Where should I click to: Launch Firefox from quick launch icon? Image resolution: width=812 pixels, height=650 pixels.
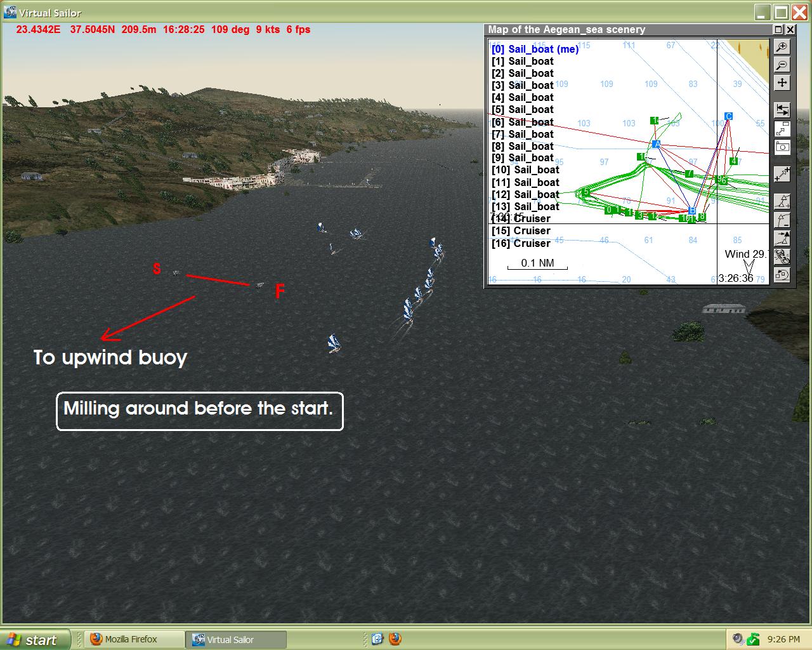coord(395,639)
